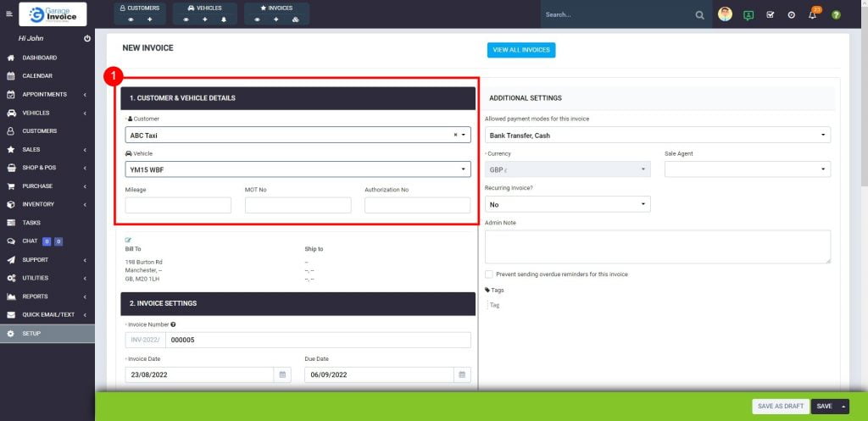868x421 pixels.
Task: Expand the Sales sidebar menu
Action: pyautogui.click(x=47, y=149)
